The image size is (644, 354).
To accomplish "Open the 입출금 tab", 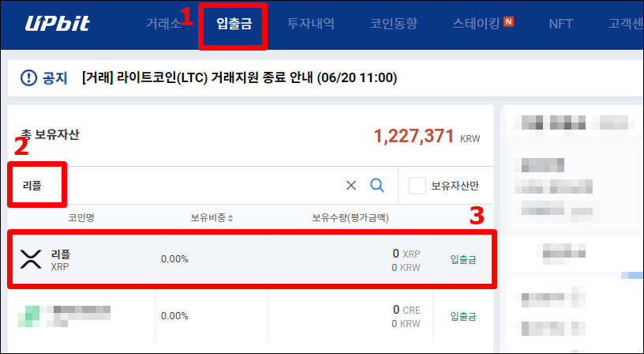I will [234, 24].
